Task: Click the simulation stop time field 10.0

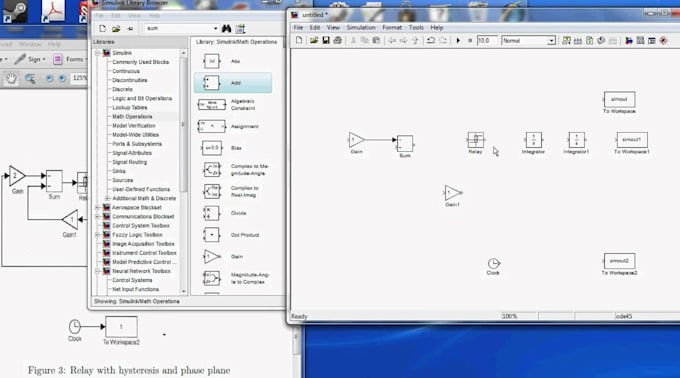Action: point(486,40)
